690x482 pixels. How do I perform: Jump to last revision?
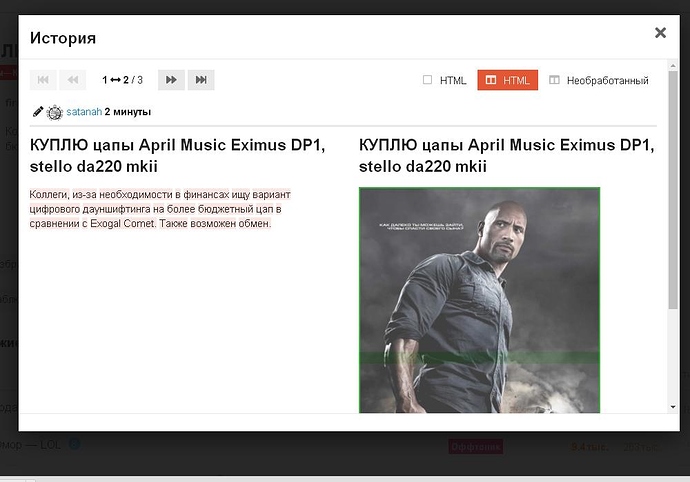coord(201,80)
